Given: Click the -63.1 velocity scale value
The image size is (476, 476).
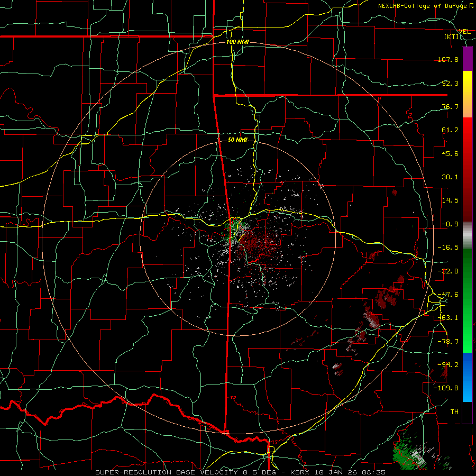Looking at the screenshot, I should 448,318.
